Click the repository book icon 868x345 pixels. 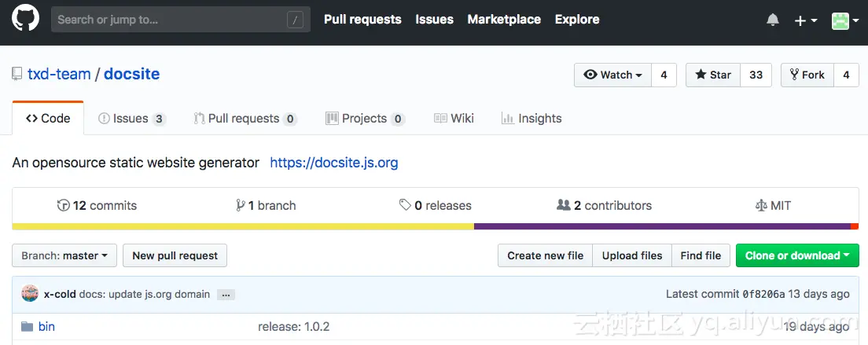(17, 74)
